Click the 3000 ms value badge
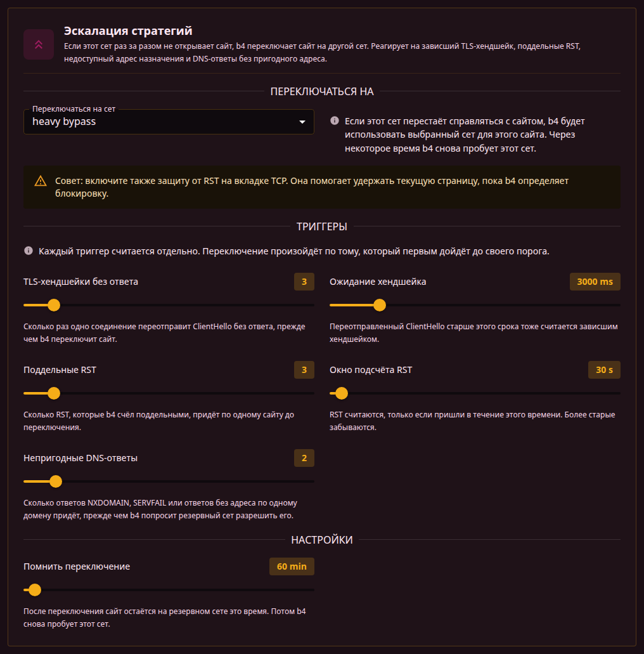This screenshot has width=644, height=654. 595,282
